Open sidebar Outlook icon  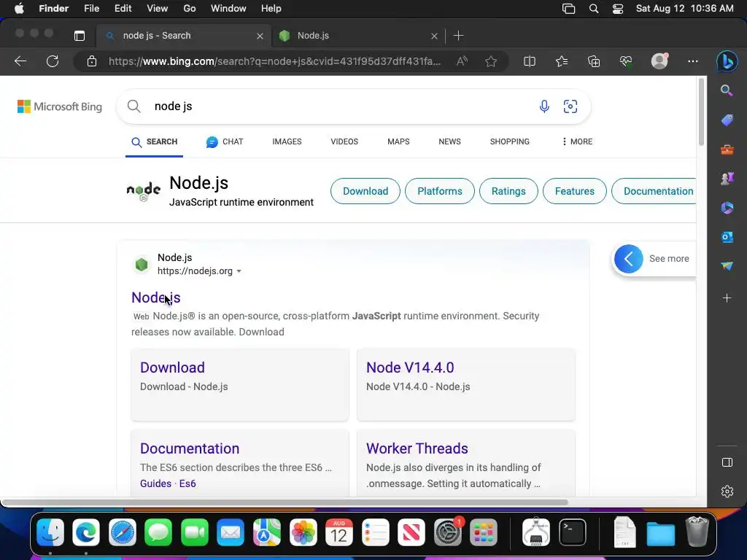click(x=727, y=237)
